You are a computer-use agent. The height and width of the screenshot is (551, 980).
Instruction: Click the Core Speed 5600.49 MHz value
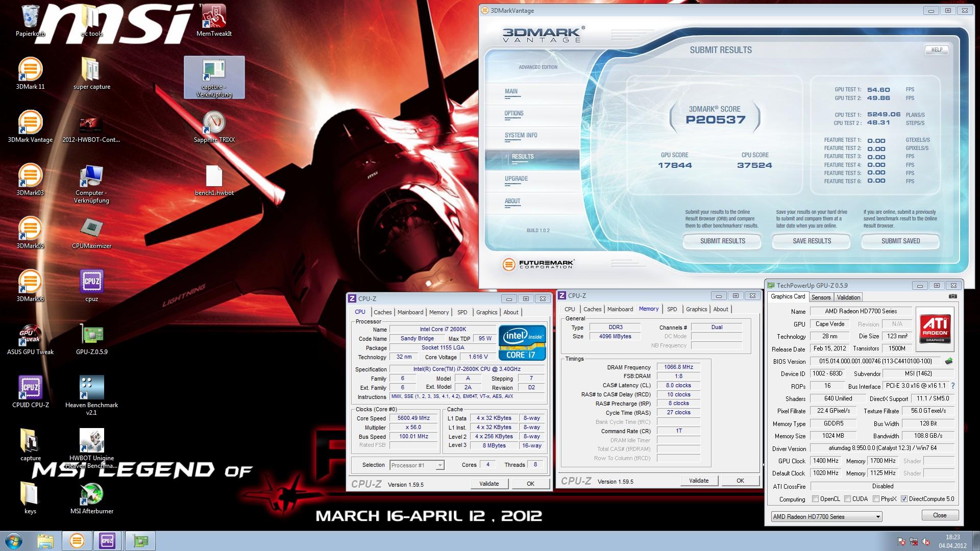tap(413, 418)
